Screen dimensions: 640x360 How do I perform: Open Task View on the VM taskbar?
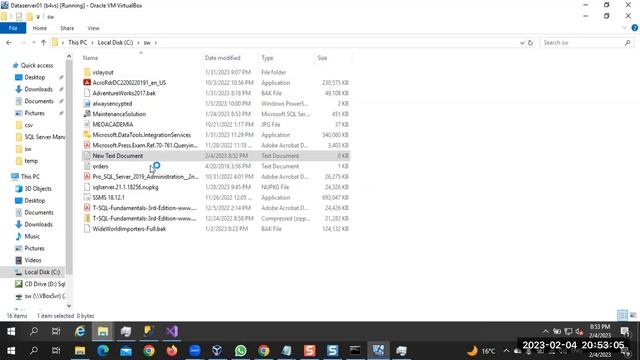coord(56,331)
